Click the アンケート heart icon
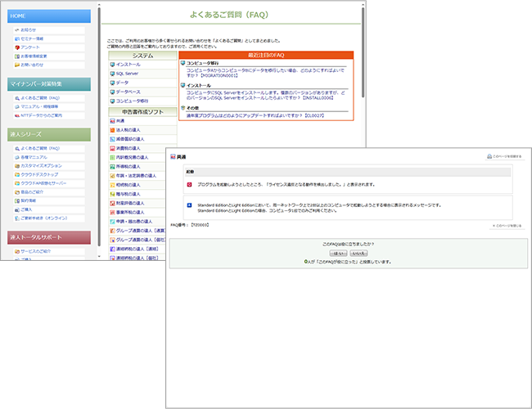Viewport: 532px width, 409px height. (17, 47)
